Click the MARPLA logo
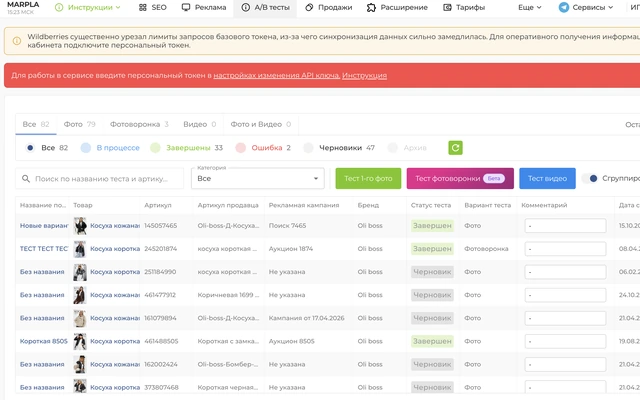 pos(23,5)
